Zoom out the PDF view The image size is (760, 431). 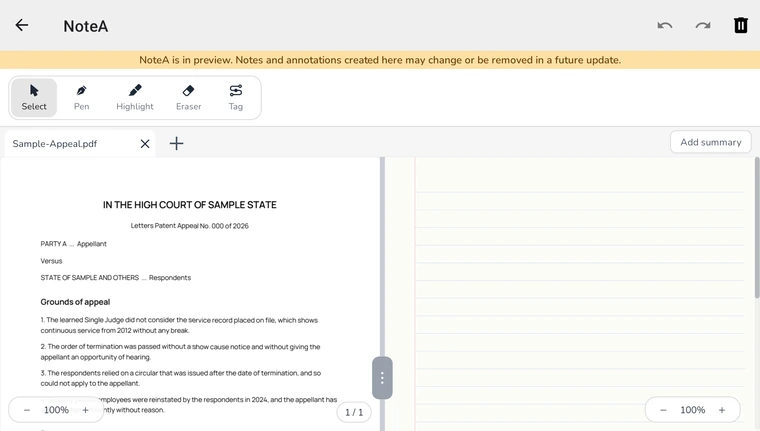coord(27,410)
